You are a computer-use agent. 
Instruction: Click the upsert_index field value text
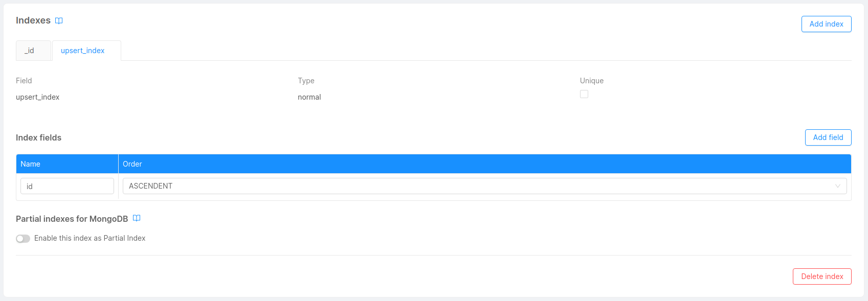(x=38, y=97)
